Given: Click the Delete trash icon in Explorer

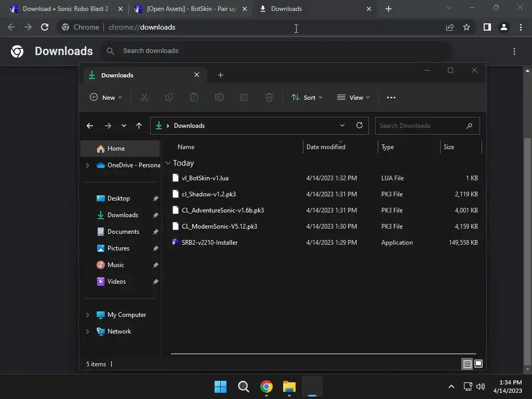Looking at the screenshot, I should pyautogui.click(x=269, y=97).
